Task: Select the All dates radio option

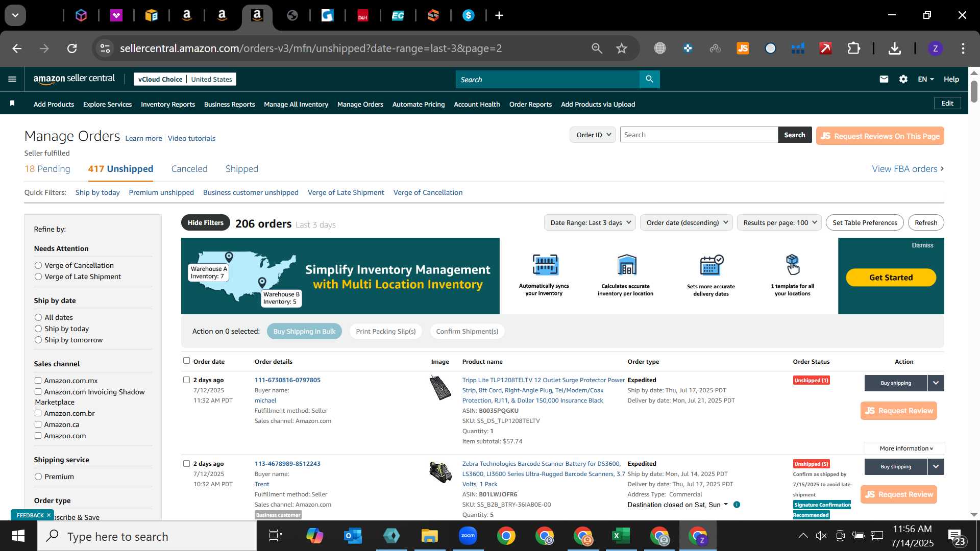Action: coord(38,317)
